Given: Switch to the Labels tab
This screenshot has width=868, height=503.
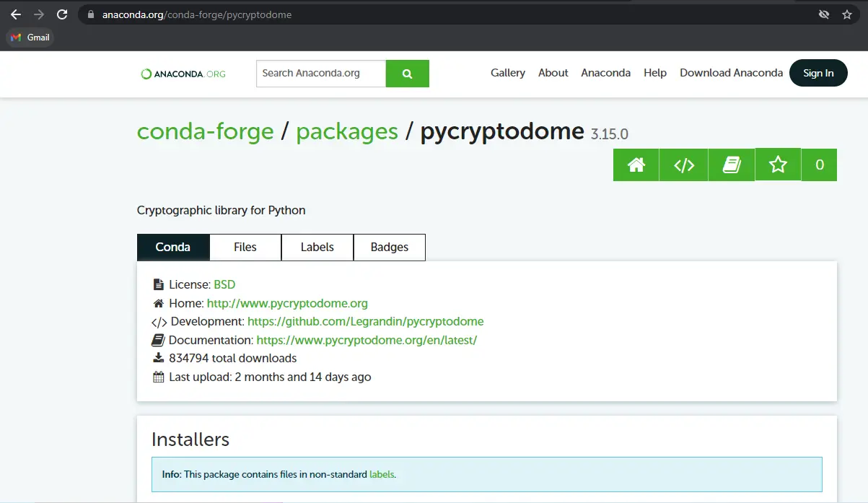Looking at the screenshot, I should (317, 247).
